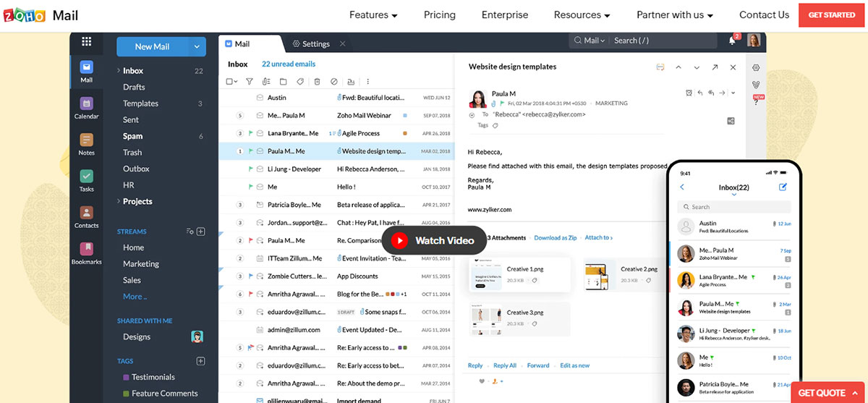This screenshot has width=868, height=403.
Task: Expand the Projects folder
Action: click(x=118, y=201)
